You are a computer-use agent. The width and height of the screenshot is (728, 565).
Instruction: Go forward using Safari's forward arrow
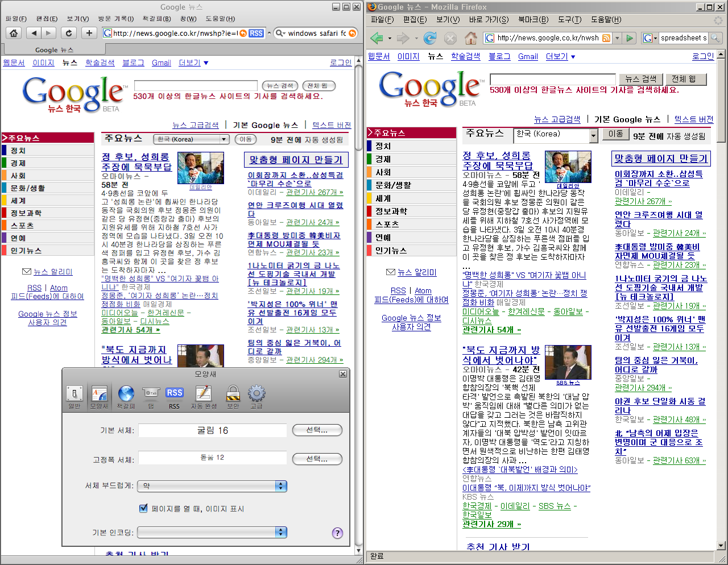(49, 33)
